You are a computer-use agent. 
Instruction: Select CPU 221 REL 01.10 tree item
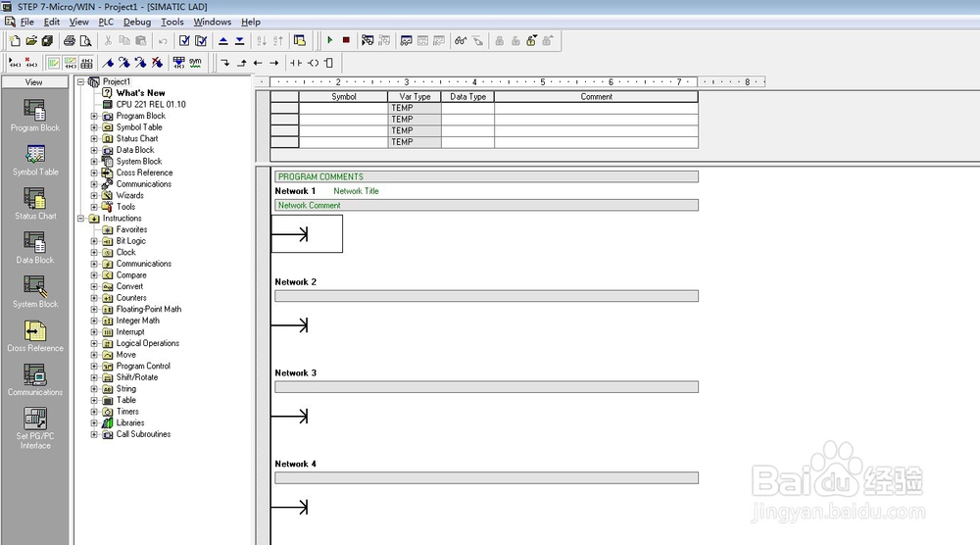(x=151, y=104)
